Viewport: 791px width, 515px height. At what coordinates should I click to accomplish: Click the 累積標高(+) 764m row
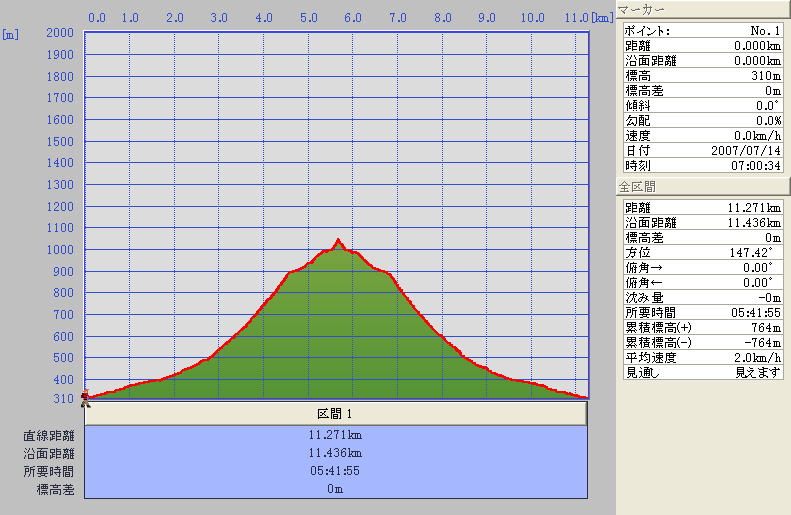point(703,328)
